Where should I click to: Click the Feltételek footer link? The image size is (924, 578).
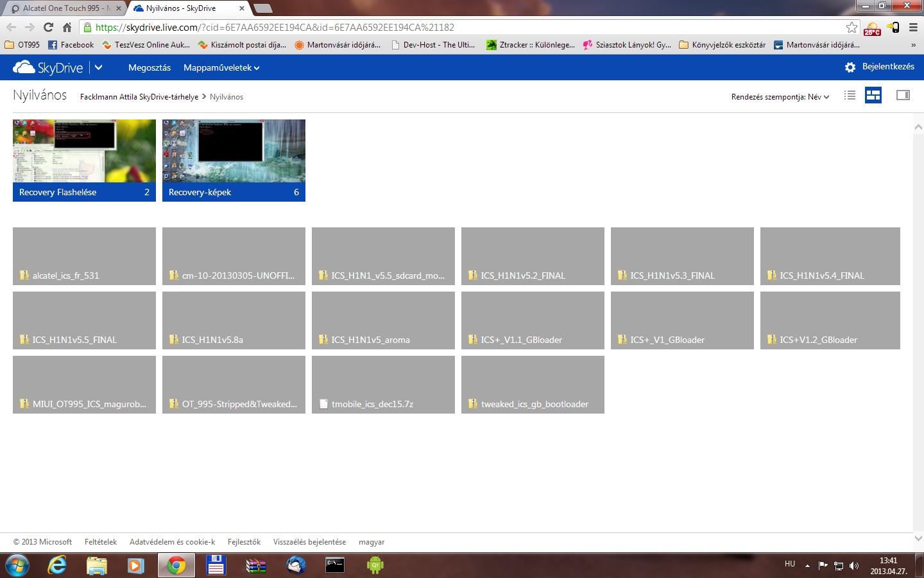pyautogui.click(x=101, y=542)
